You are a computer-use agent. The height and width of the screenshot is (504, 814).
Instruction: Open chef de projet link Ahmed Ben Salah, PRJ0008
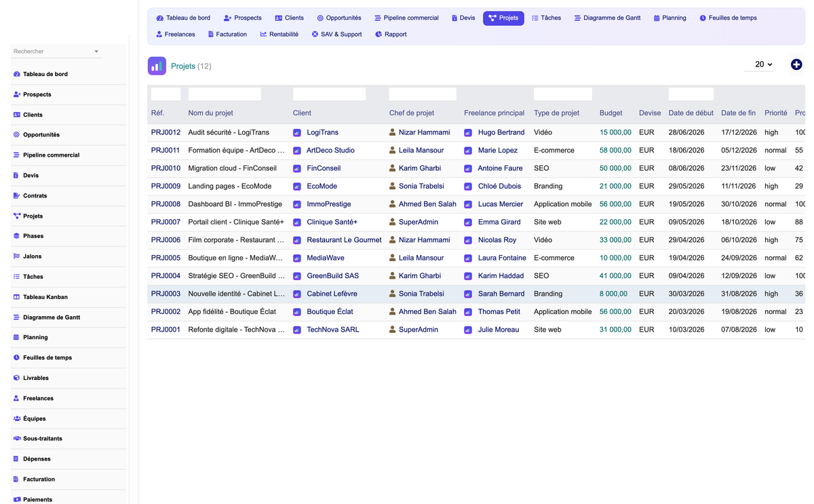tap(427, 204)
